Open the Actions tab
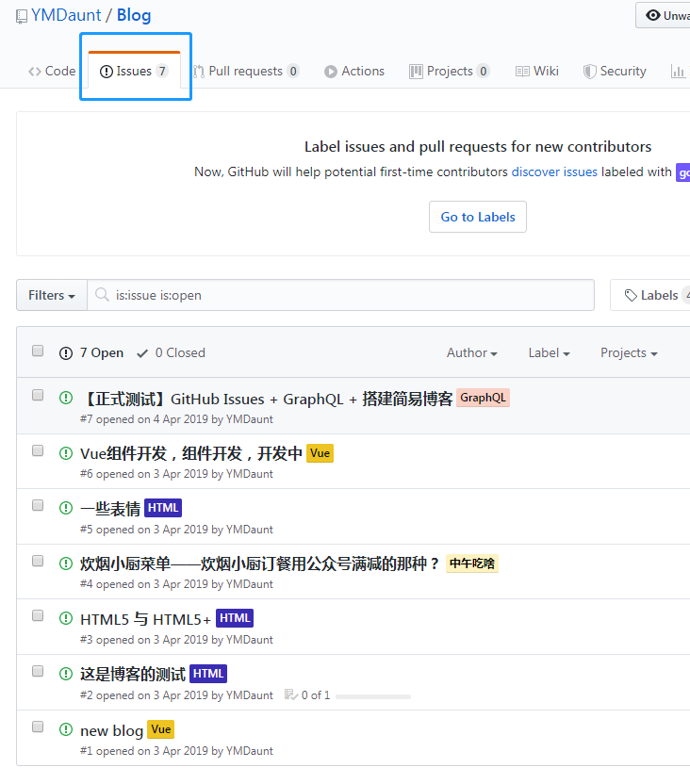Image resolution: width=690 pixels, height=784 pixels. 354,72
